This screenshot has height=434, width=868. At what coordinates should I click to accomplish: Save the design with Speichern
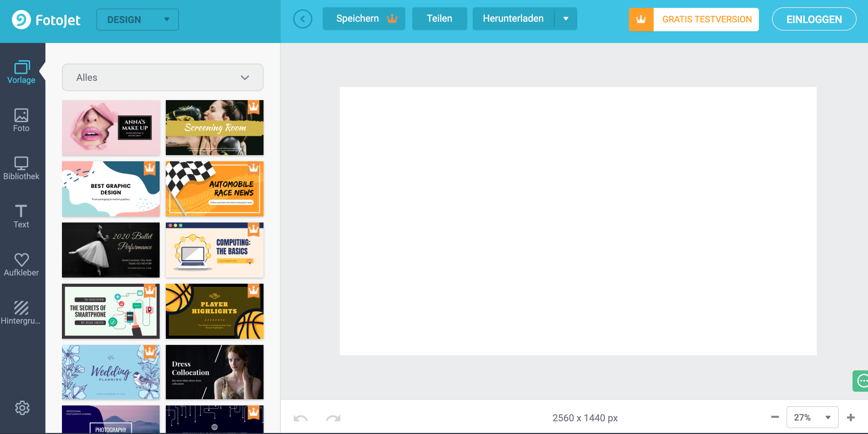364,19
